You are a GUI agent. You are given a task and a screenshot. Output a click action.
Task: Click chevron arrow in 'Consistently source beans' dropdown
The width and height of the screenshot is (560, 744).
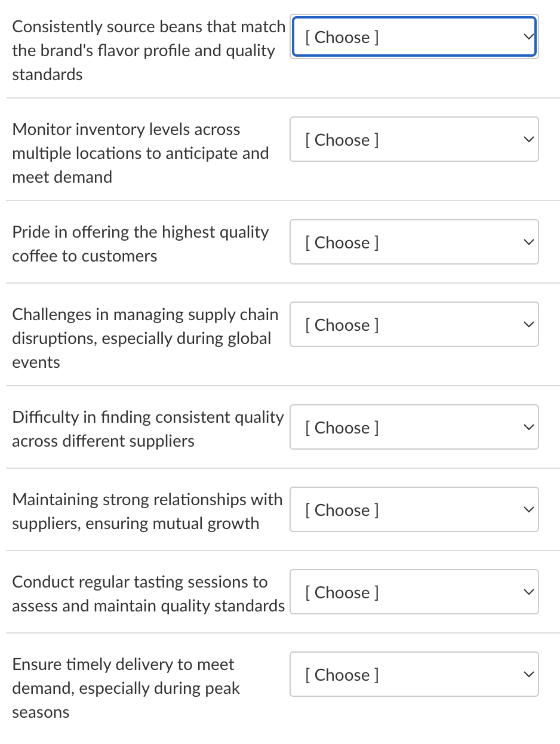click(527, 37)
